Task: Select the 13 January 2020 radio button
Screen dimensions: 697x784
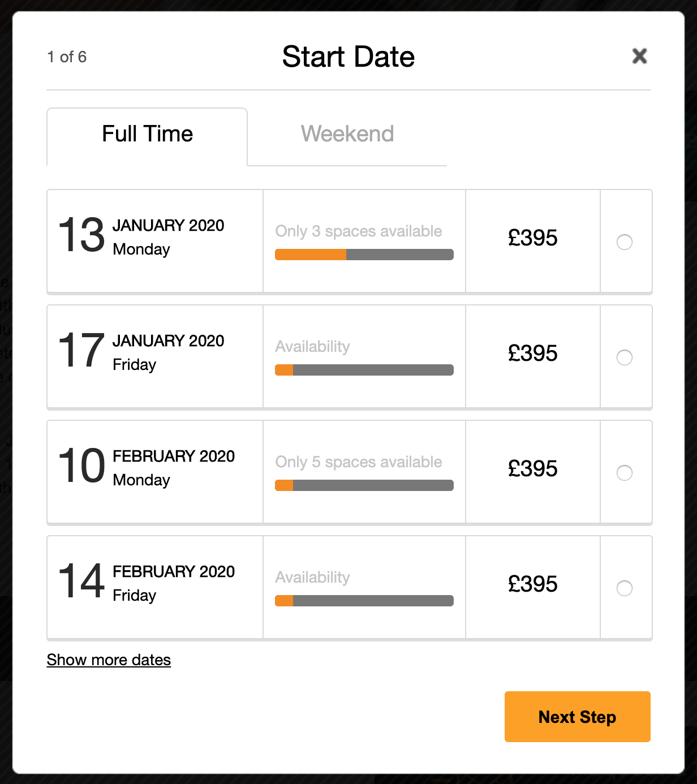Action: tap(624, 242)
